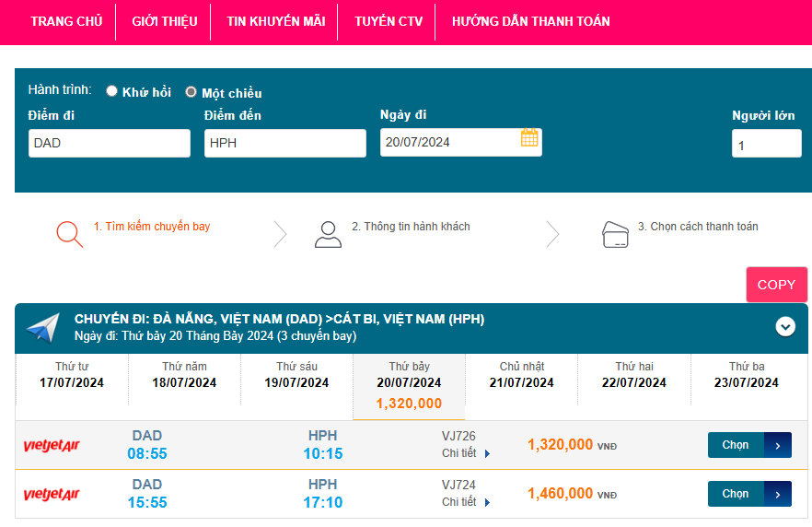Click VietJet Air logo for flight VJ724
The image size is (812, 527).
52,495
